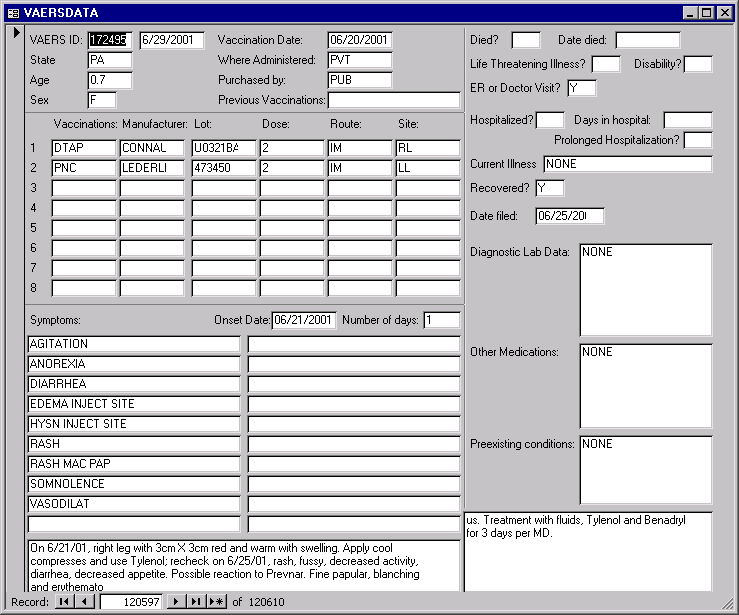Click the VAERS ID field
This screenshot has width=739, height=615.
(x=110, y=40)
